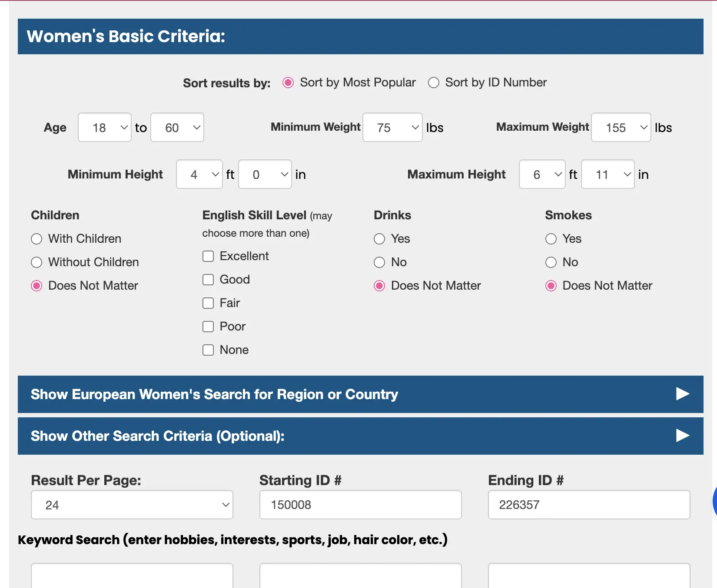Select Sort by Most Popular option
This screenshot has width=717, height=588.
click(x=288, y=83)
